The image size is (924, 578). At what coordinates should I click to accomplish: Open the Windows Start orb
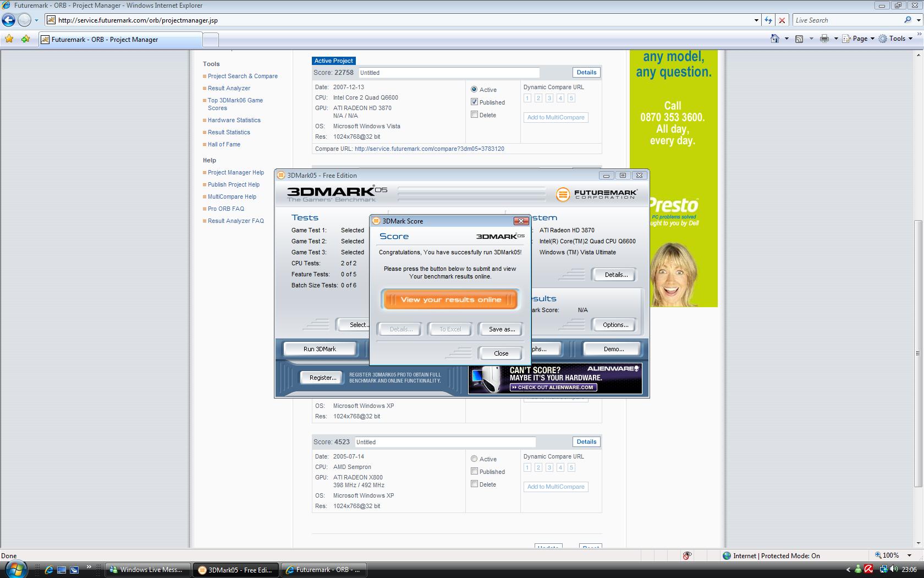coord(15,569)
